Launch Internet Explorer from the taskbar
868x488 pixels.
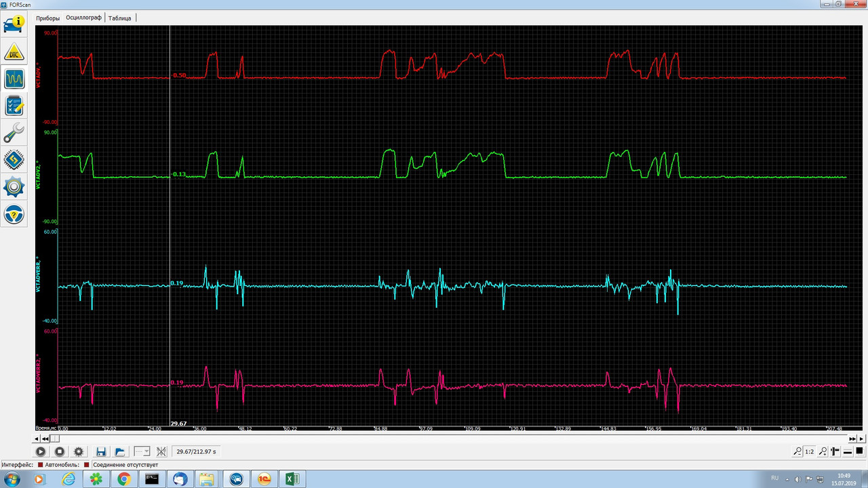click(x=68, y=479)
